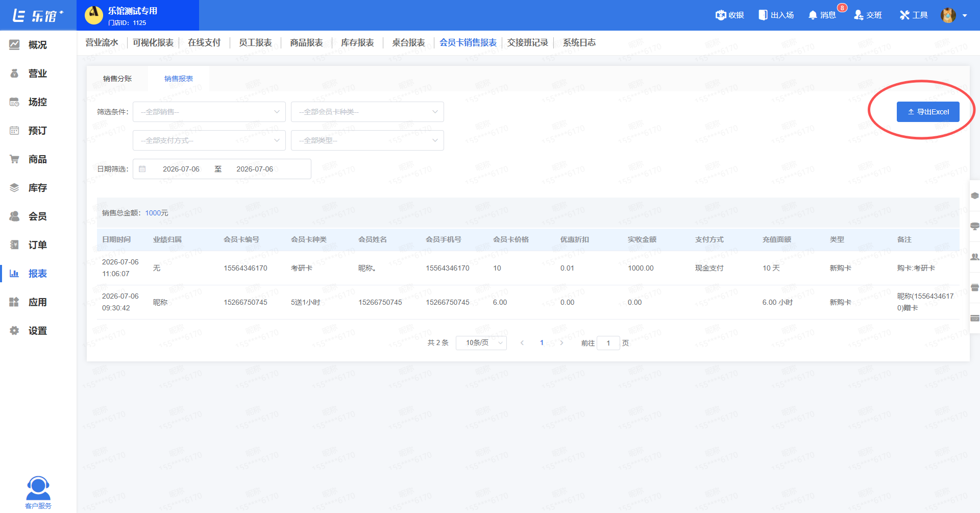This screenshot has width=980, height=513.
Task: Click the 考研卡 card type cell
Action: click(302, 268)
